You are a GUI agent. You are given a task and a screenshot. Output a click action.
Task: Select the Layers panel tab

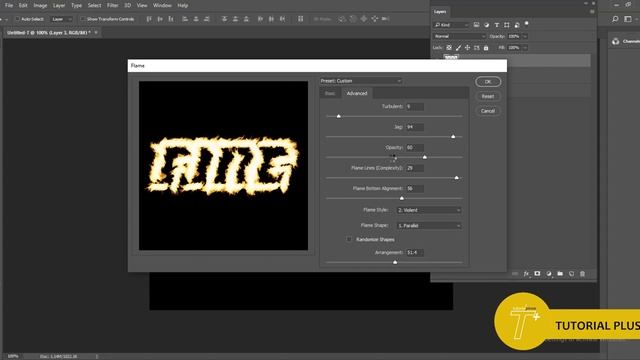pos(440,12)
